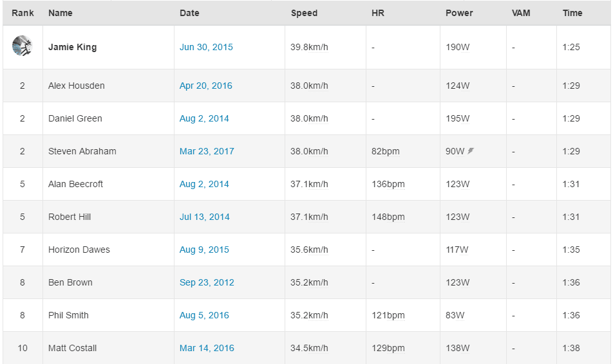This screenshot has width=613, height=364.
Task: Open the Aug 9, 2015 activity link
Action: tap(204, 250)
